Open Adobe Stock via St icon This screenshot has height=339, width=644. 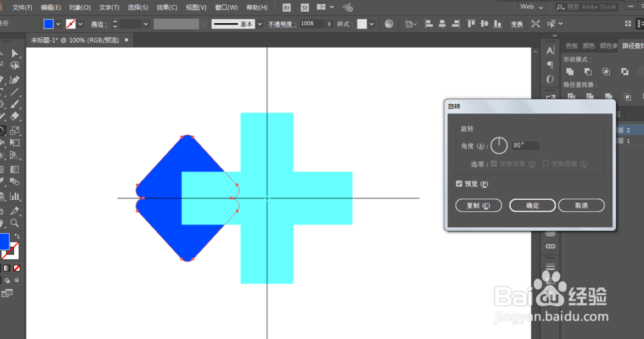coord(305,7)
